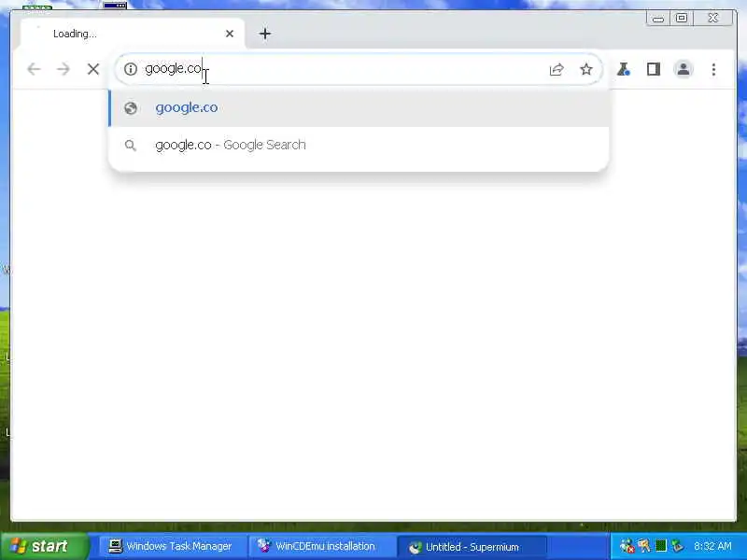Click the browser forward arrow
The image size is (747, 560).
coord(63,69)
